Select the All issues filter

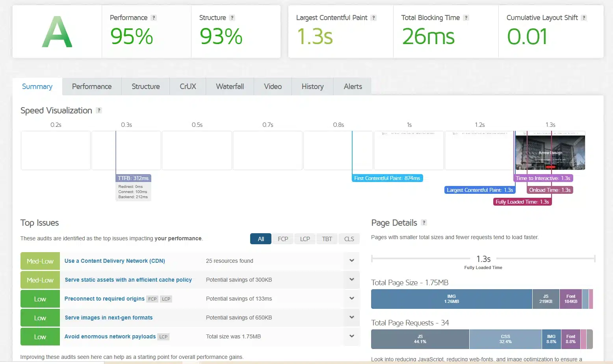tap(261, 239)
